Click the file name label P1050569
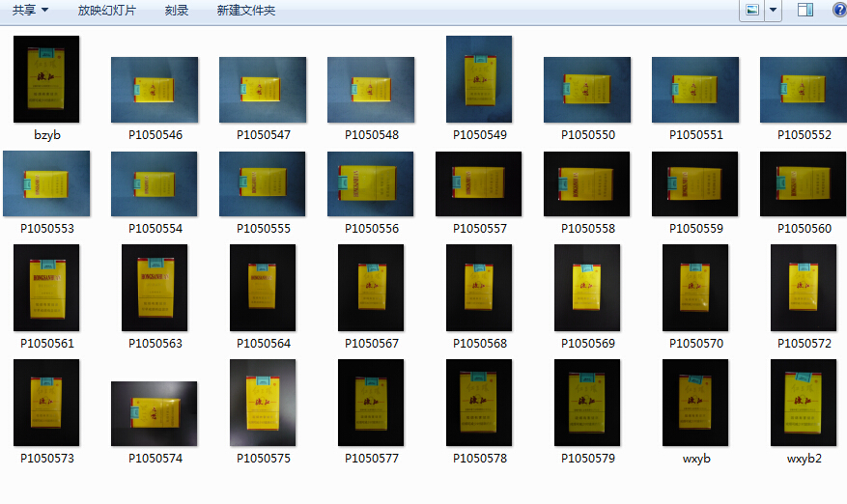Viewport: 847px width, 504px height. [588, 344]
